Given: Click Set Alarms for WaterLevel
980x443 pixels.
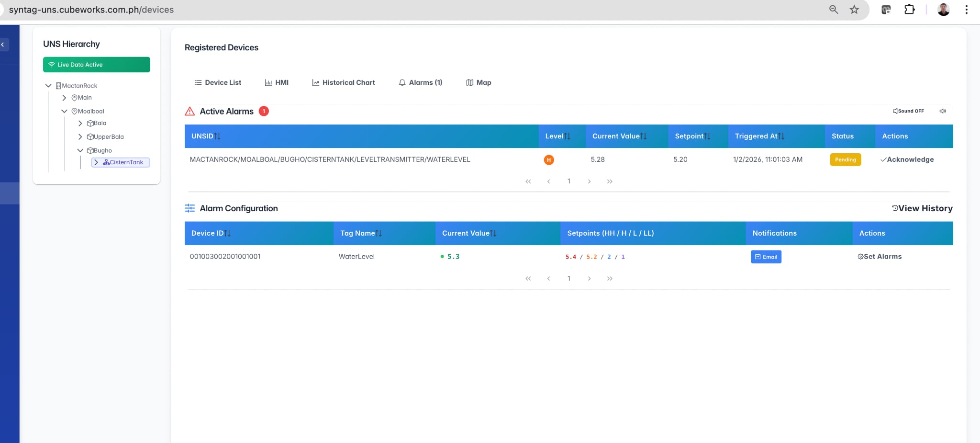Looking at the screenshot, I should [x=880, y=257].
